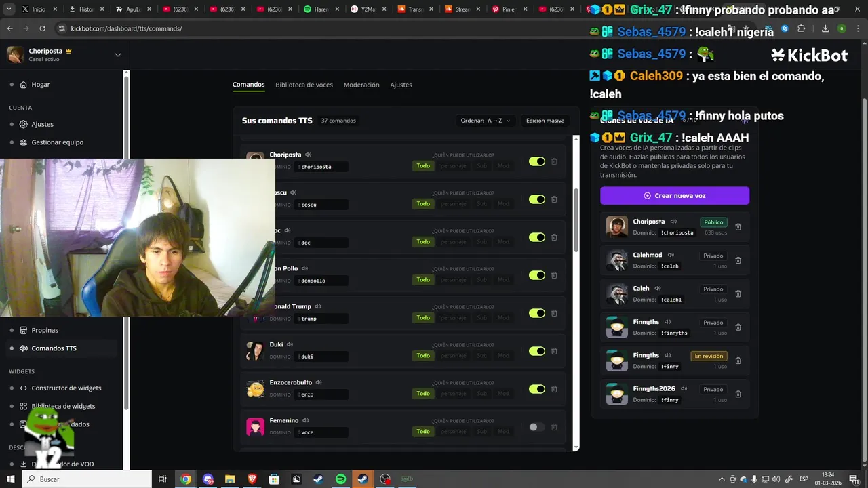The width and height of the screenshot is (868, 488).
Task: Play the Don Pollo voice preview
Action: coord(304,268)
